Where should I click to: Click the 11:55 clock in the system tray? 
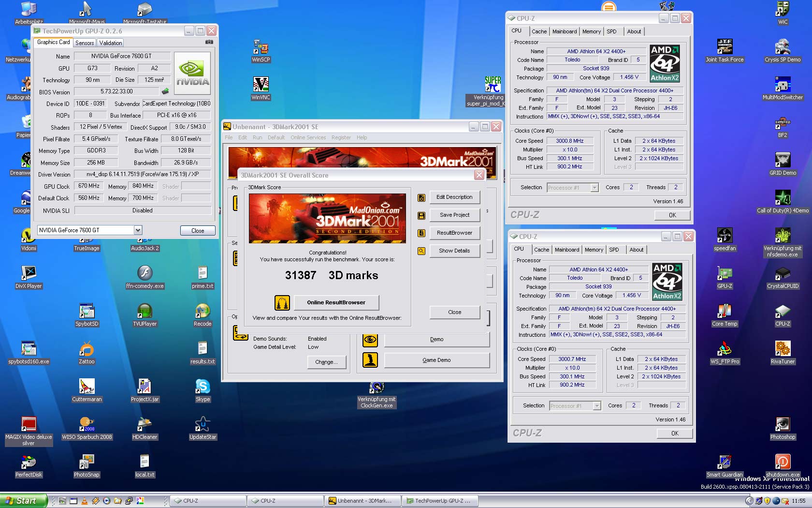(798, 501)
